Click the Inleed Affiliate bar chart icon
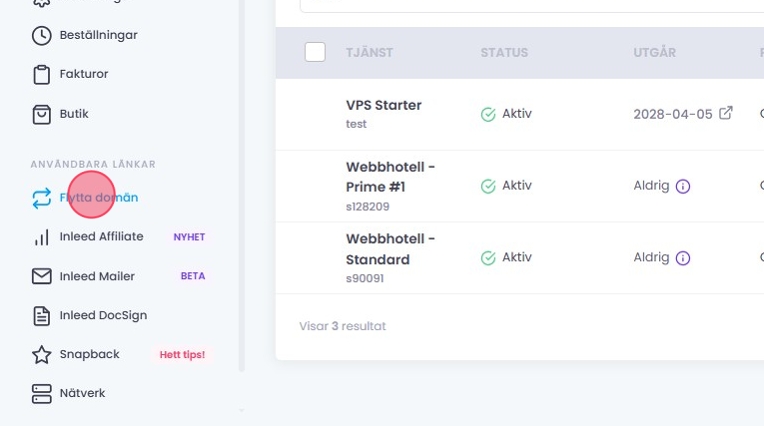764x426 pixels. [41, 237]
